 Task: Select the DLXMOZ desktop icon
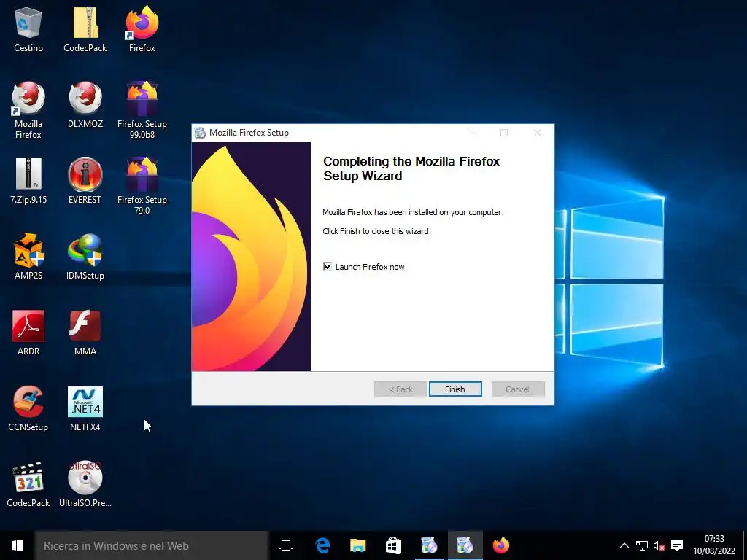click(85, 106)
